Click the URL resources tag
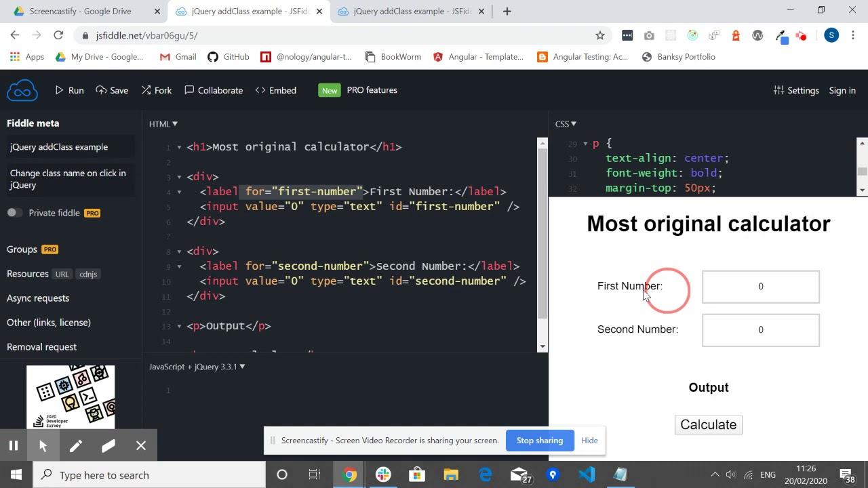 [x=62, y=274]
